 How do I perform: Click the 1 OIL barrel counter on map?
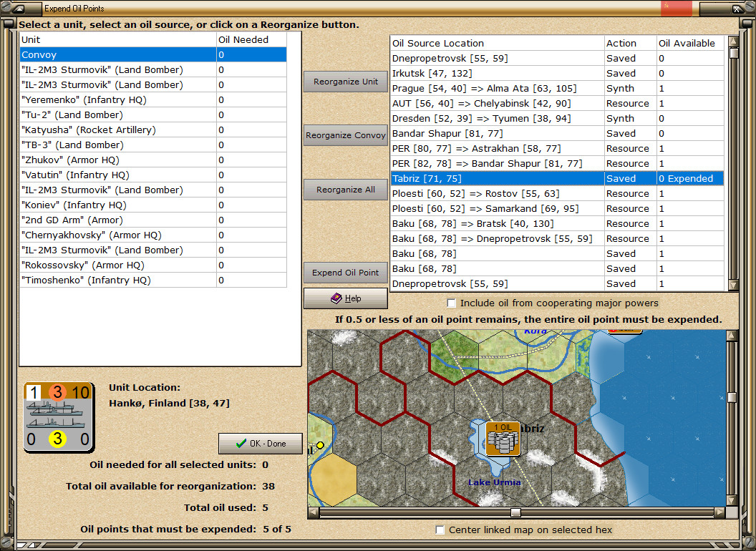click(x=503, y=439)
